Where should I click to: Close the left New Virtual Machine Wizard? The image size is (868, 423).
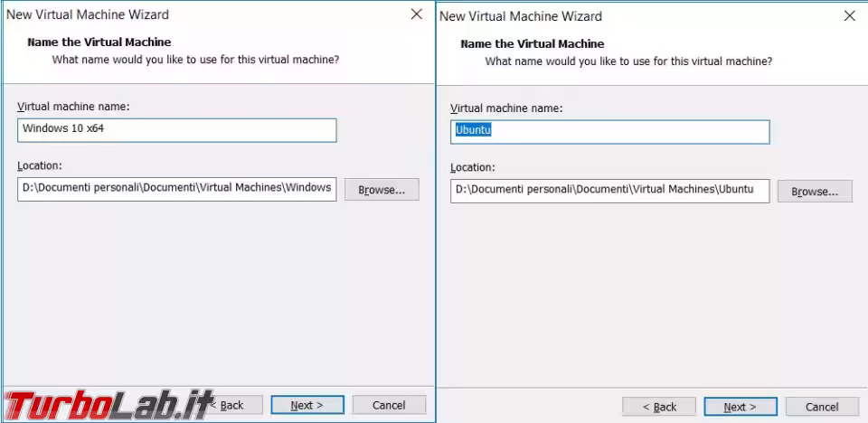point(417,14)
